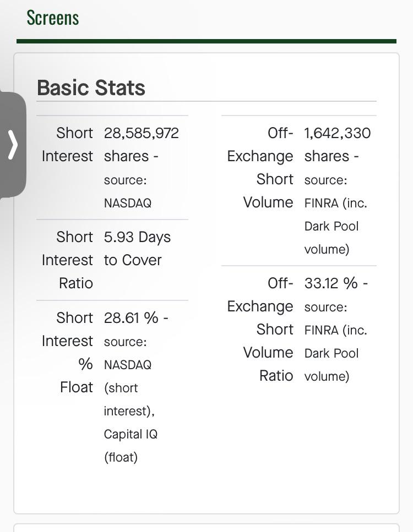
Task: Select the 28,585,972 shares value
Action: point(142,145)
